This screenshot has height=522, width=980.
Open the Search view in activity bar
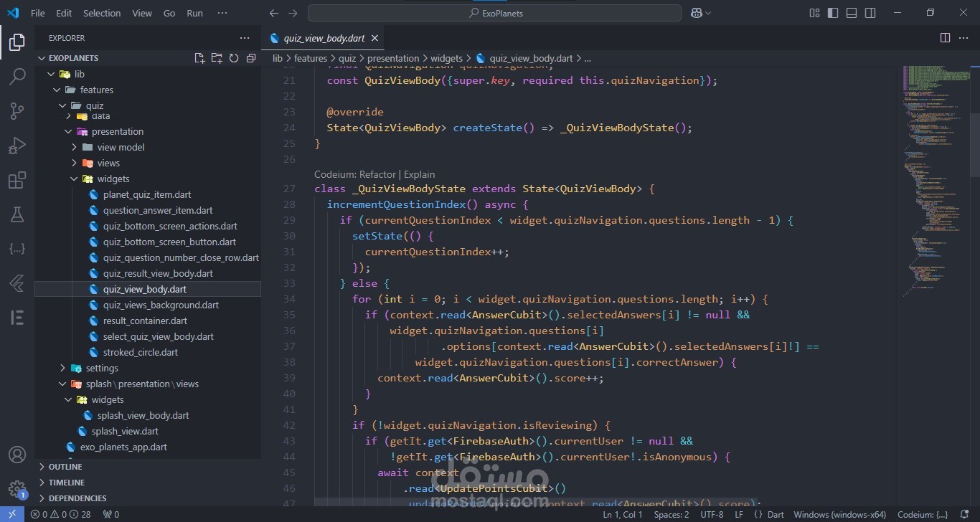pyautogui.click(x=17, y=76)
